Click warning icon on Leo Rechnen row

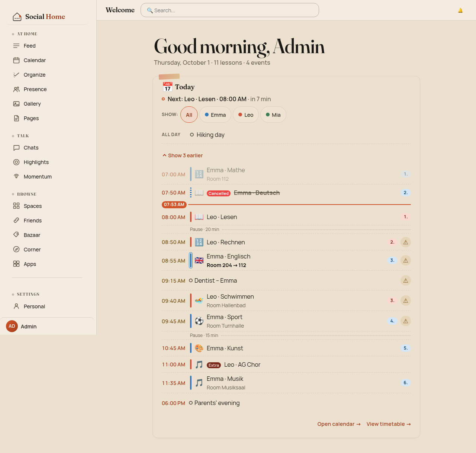[x=406, y=242]
